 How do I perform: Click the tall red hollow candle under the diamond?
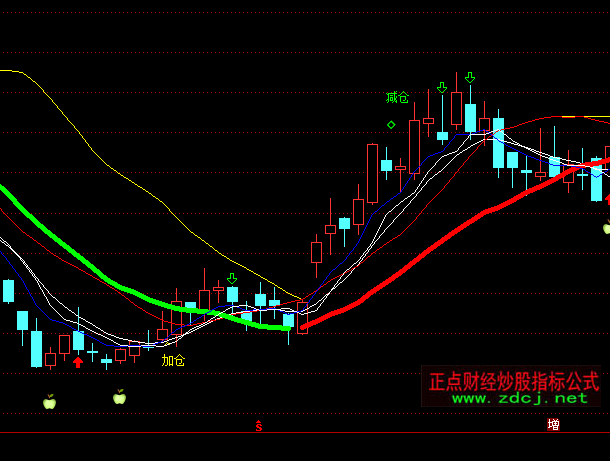coord(372,174)
